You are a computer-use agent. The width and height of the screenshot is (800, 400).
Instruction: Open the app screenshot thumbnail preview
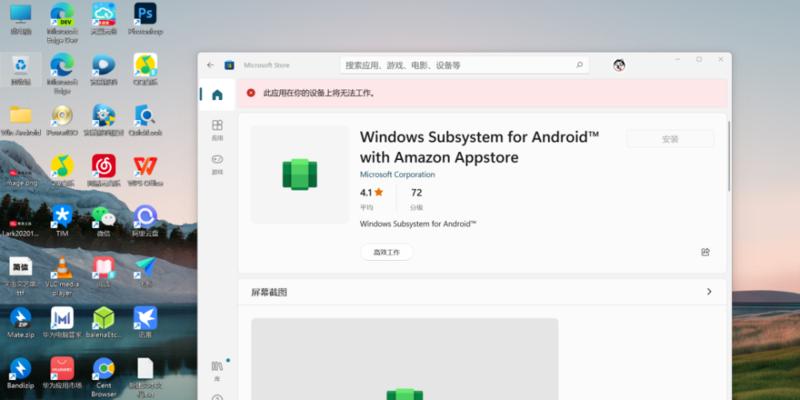click(405, 359)
